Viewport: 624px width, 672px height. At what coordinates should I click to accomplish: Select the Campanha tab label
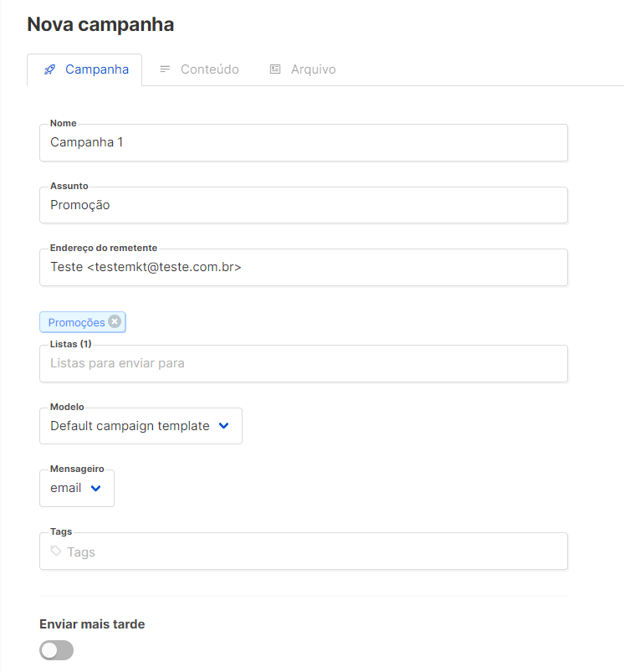pos(97,69)
